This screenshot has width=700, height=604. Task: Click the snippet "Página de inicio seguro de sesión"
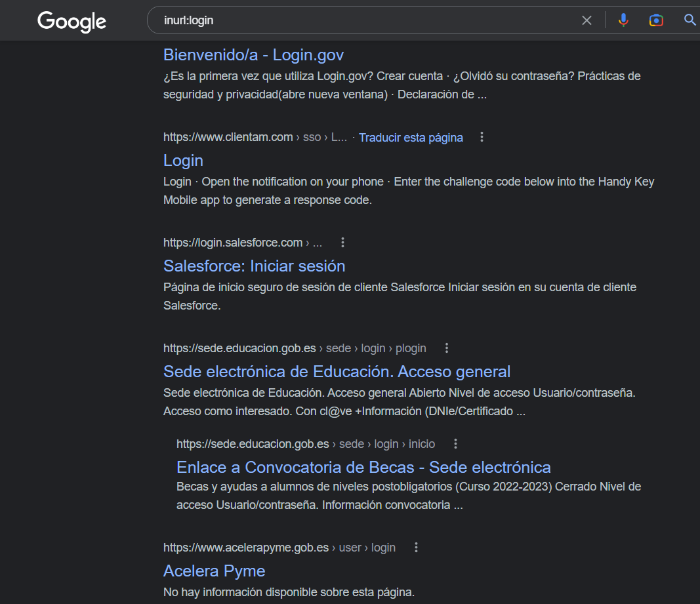click(400, 296)
